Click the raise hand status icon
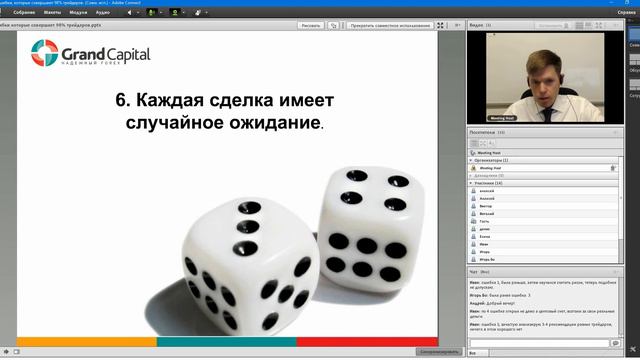The image size is (640, 360). [198, 13]
